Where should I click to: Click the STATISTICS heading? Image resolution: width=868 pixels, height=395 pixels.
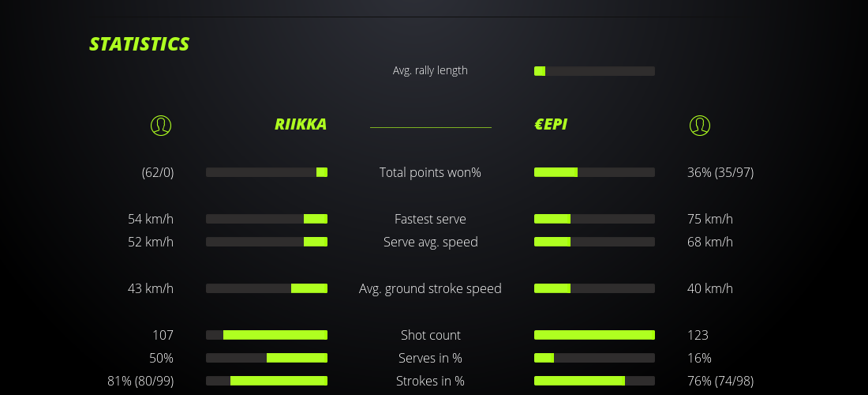click(x=140, y=44)
